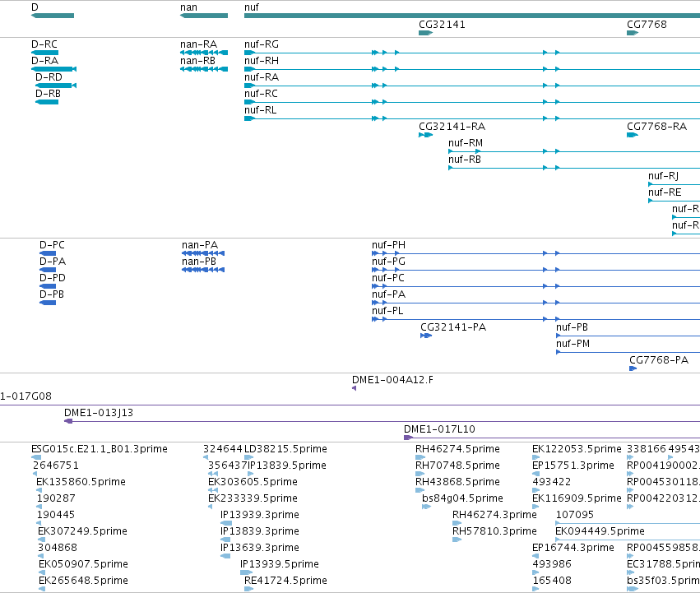Click the ESG015c.E21.1_B01.3prime feature glyph
Viewport: 700px width, 593px height.
36,457
